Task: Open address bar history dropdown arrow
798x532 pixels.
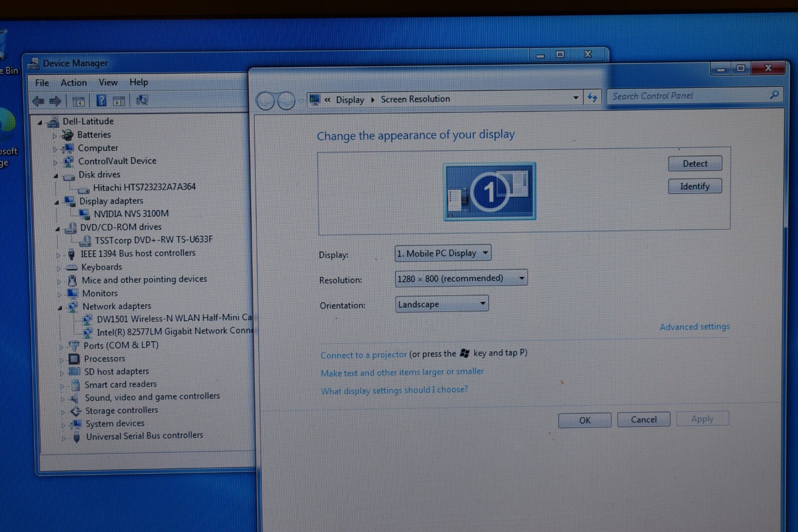Action: click(576, 98)
